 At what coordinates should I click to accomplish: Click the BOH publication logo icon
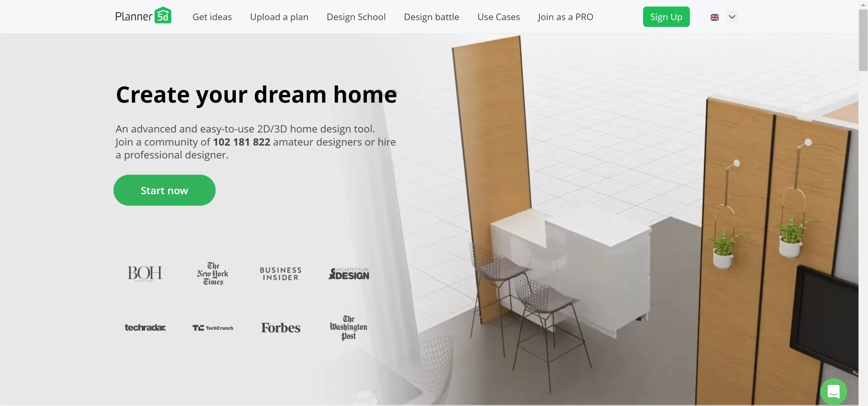click(x=144, y=272)
